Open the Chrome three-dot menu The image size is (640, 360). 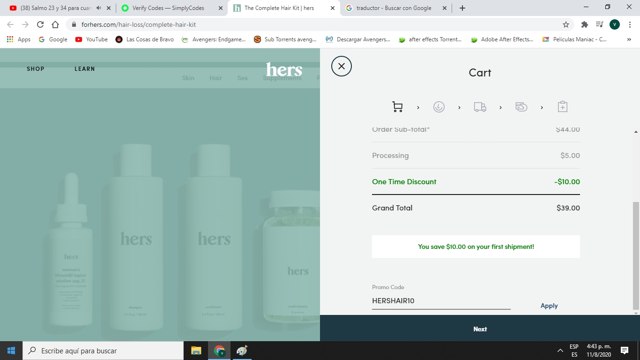630,24
